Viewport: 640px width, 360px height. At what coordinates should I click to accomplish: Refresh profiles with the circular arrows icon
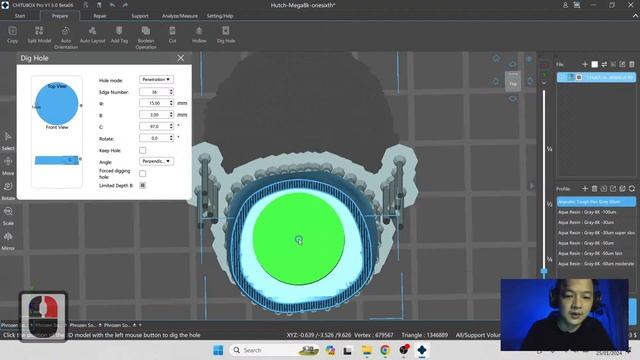(632, 188)
